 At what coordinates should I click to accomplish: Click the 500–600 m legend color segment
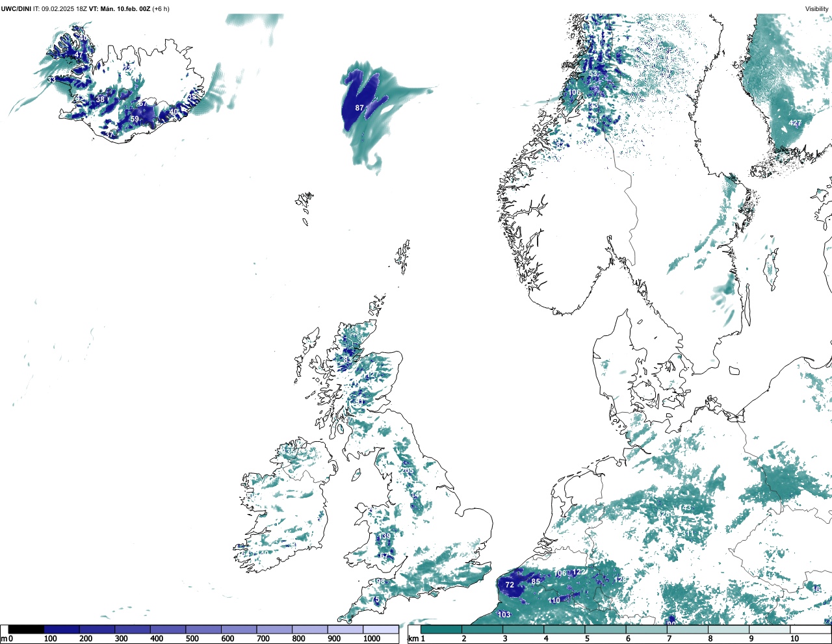[203, 629]
